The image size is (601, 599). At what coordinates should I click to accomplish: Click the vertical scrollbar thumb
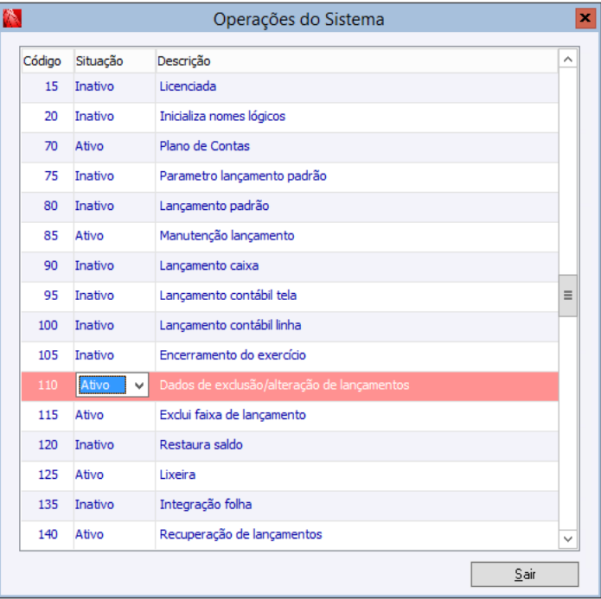point(568,295)
